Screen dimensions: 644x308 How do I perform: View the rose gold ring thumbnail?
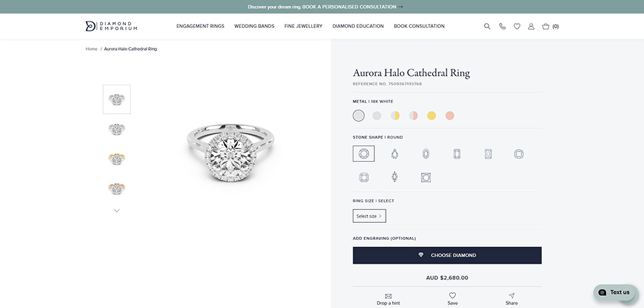(117, 188)
